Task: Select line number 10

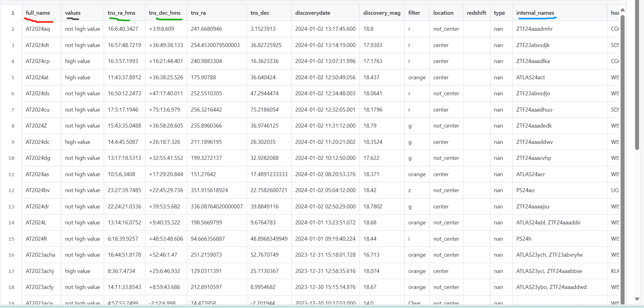Action: pyautogui.click(x=11, y=158)
